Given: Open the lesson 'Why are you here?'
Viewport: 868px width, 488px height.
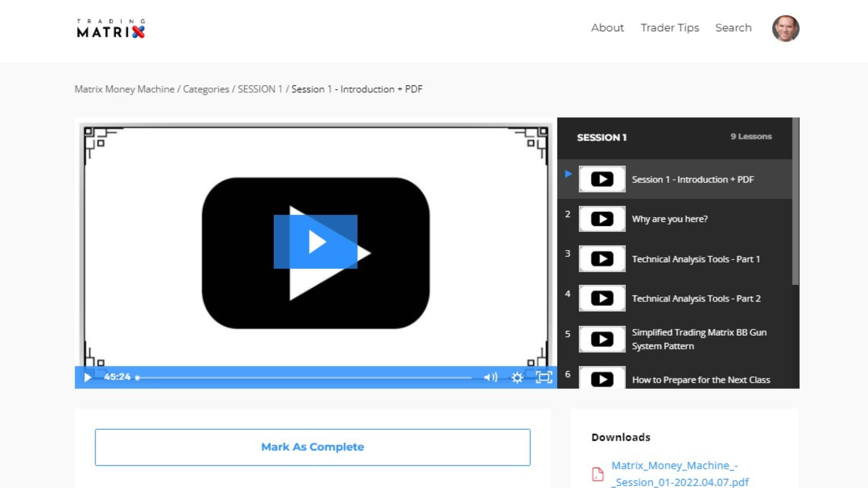Looking at the screenshot, I should [x=675, y=219].
